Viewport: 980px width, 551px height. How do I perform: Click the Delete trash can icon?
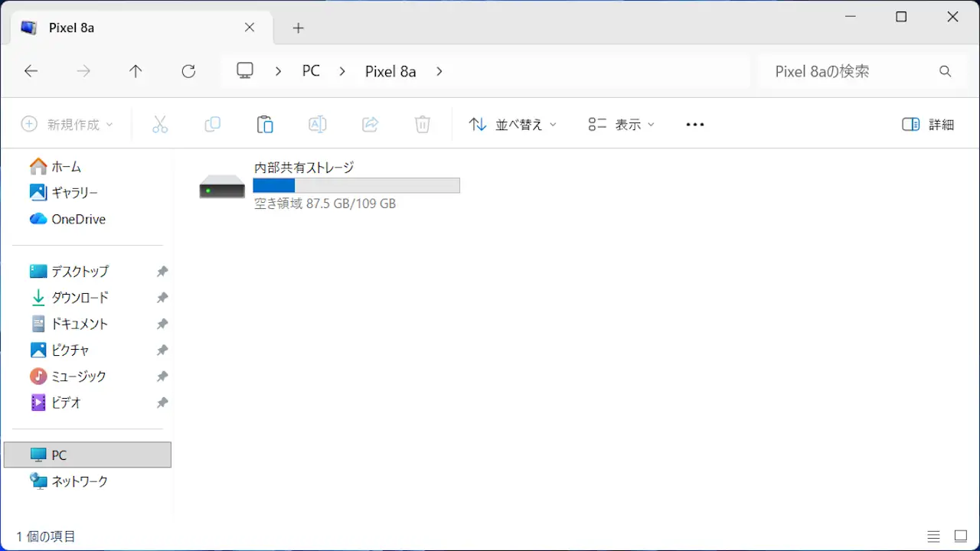coord(423,125)
